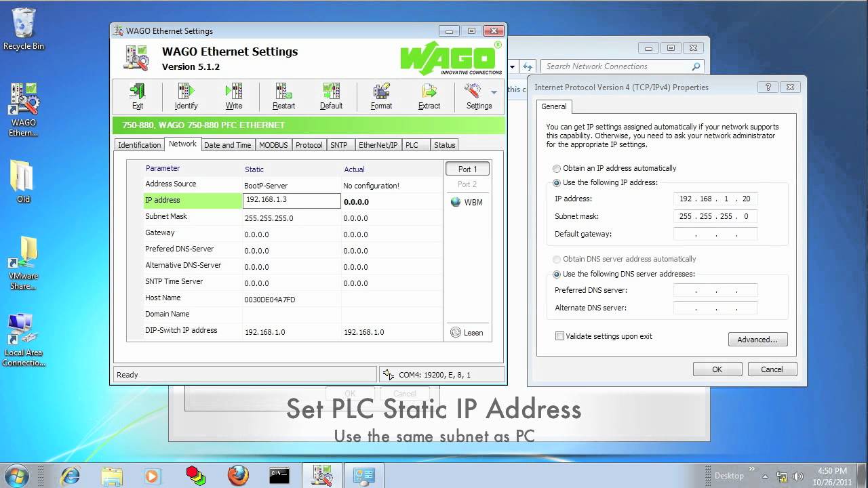This screenshot has height=488, width=868.
Task: Open the SNTP tab
Action: [x=339, y=145]
